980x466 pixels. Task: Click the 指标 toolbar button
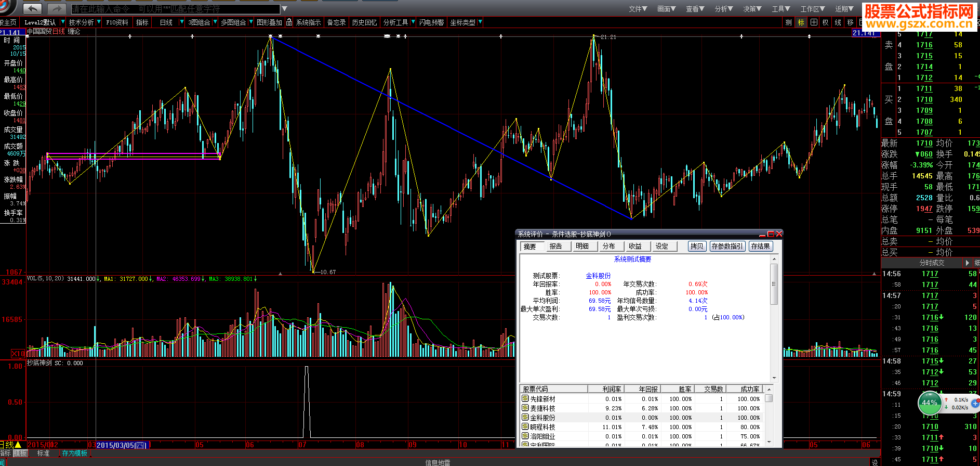142,22
